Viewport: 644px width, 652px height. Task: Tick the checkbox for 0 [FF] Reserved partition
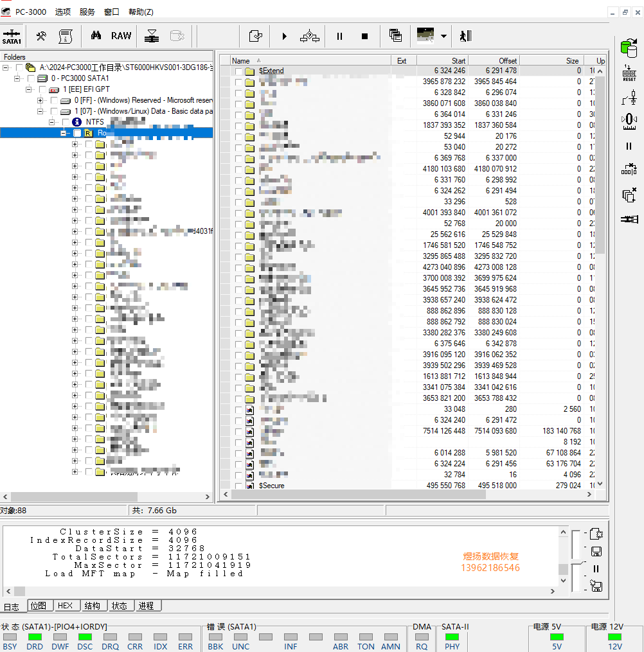54,100
